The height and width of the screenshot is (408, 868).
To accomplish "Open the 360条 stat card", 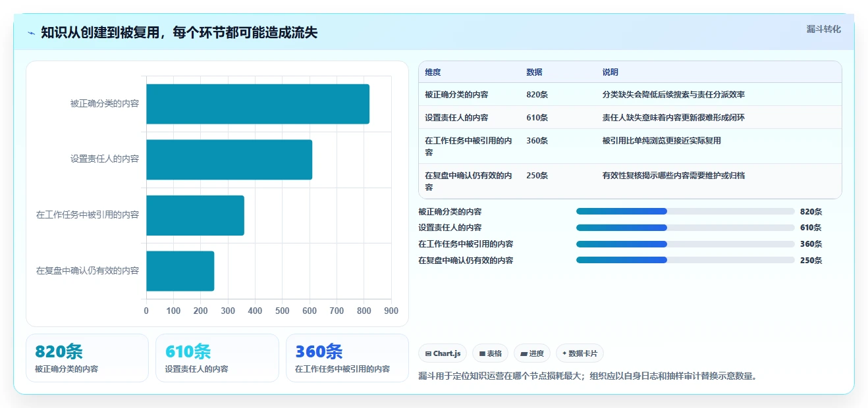I will tap(347, 358).
